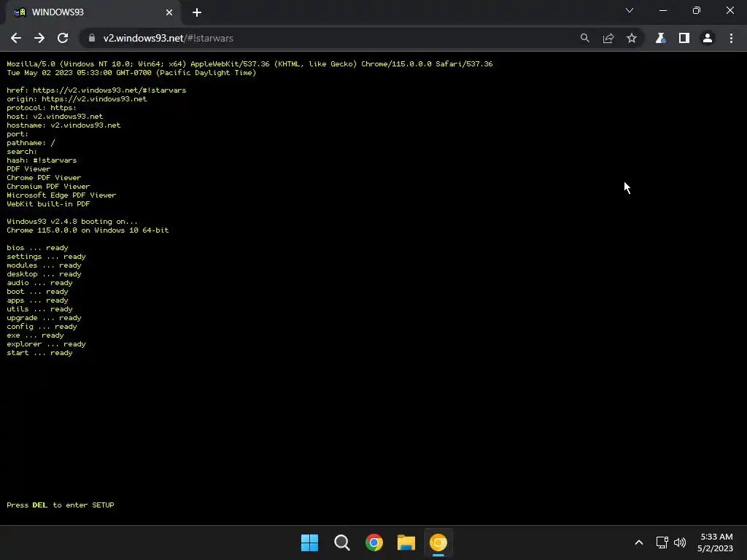
Task: Click 'Press DEL to enter SETUP' text
Action: pos(61,505)
